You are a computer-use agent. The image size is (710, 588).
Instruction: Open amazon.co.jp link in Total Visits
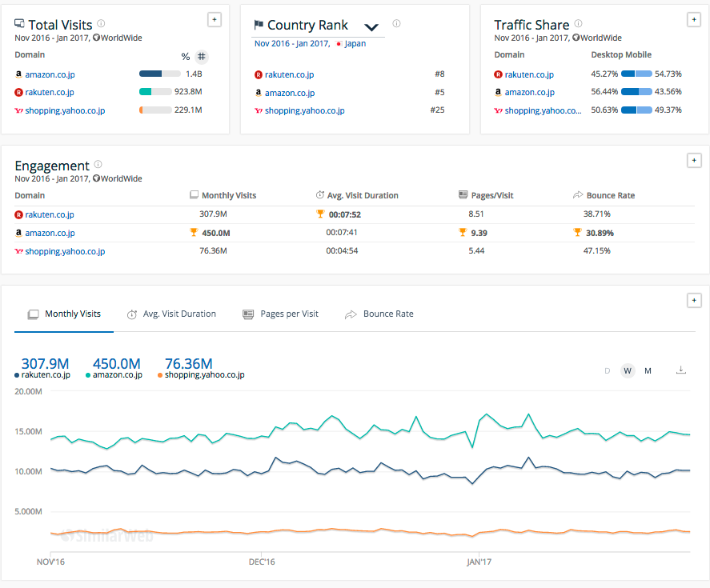(50, 74)
